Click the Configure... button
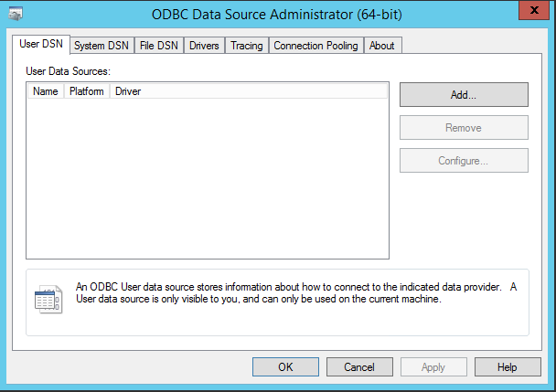The image size is (556, 392). [x=464, y=161]
